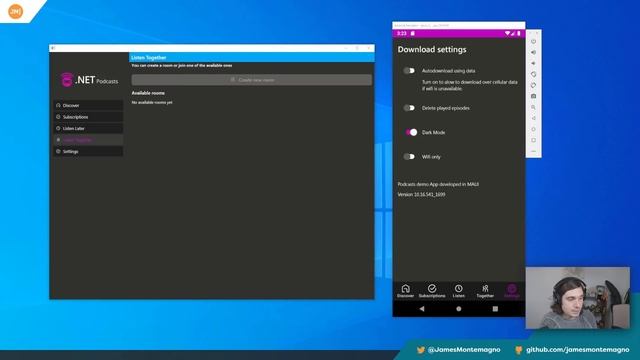This screenshot has width=640, height=360.
Task: Select Listen Together in the desktop sidebar
Action: pos(88,140)
